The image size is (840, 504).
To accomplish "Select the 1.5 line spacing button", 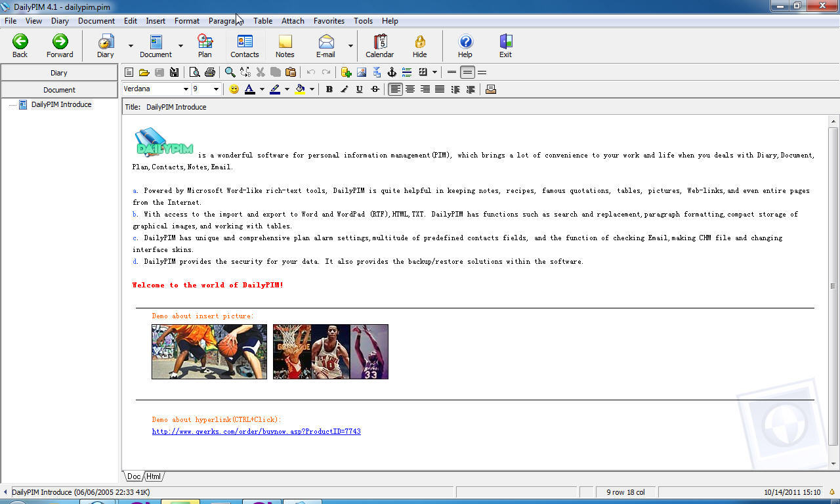I will tap(467, 72).
